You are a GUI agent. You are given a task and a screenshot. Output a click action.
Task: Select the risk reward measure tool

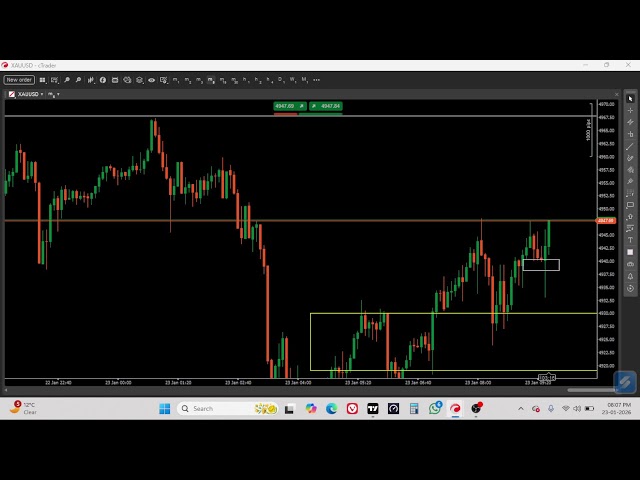pos(630,229)
